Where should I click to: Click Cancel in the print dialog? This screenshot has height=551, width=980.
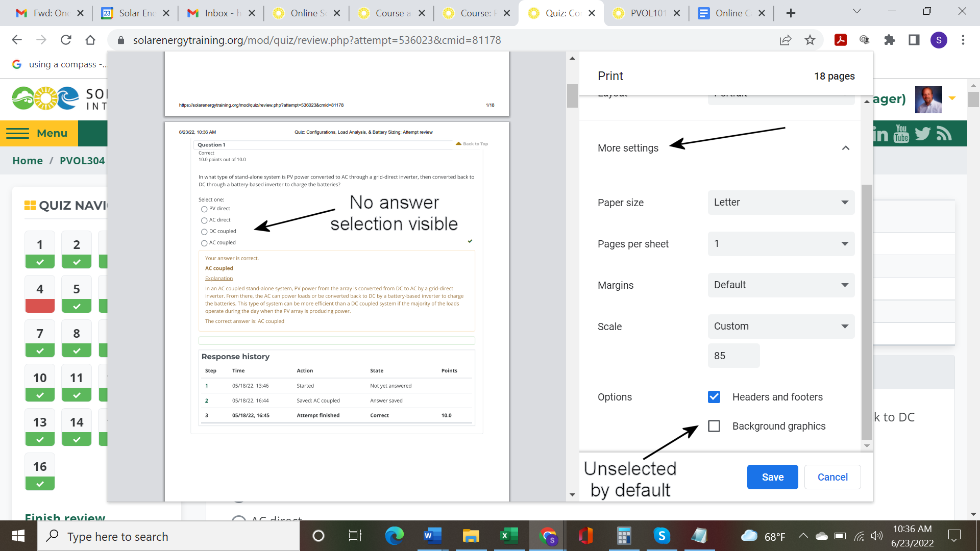[832, 477]
